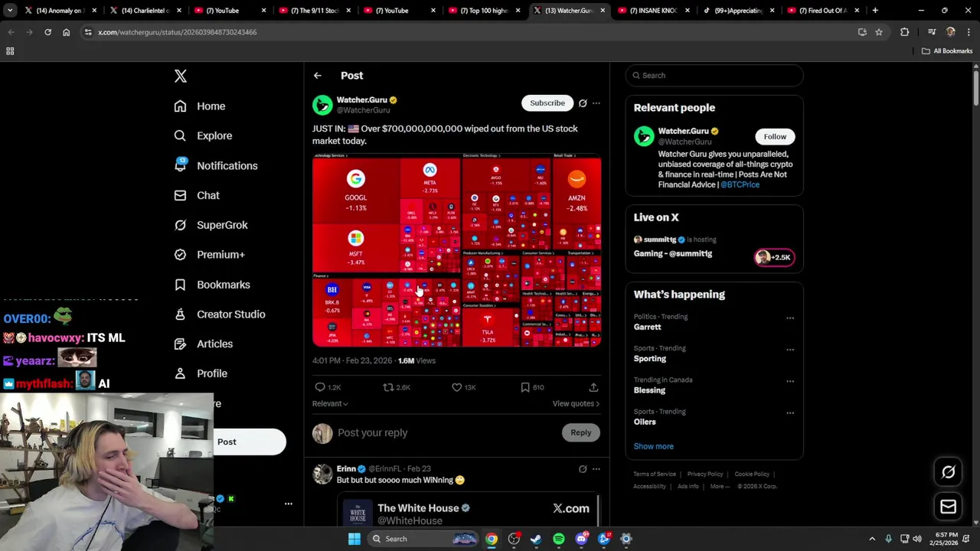
Task: Open the Oilers trending topic
Action: click(x=645, y=422)
